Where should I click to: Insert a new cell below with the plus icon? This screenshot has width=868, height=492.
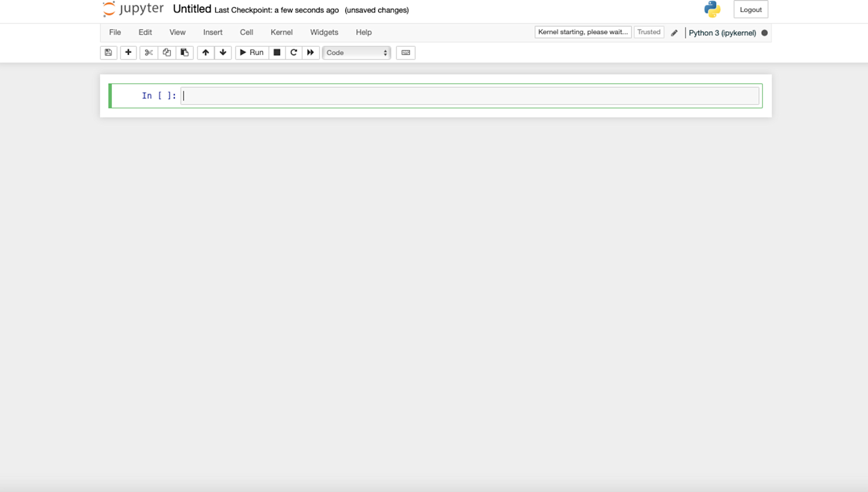click(128, 53)
